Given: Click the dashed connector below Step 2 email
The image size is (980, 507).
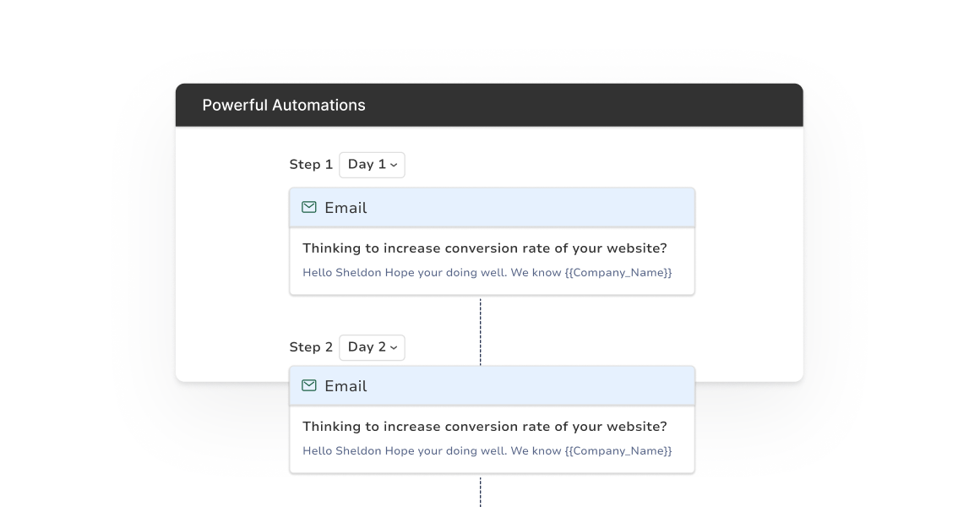Looking at the screenshot, I should [x=480, y=492].
